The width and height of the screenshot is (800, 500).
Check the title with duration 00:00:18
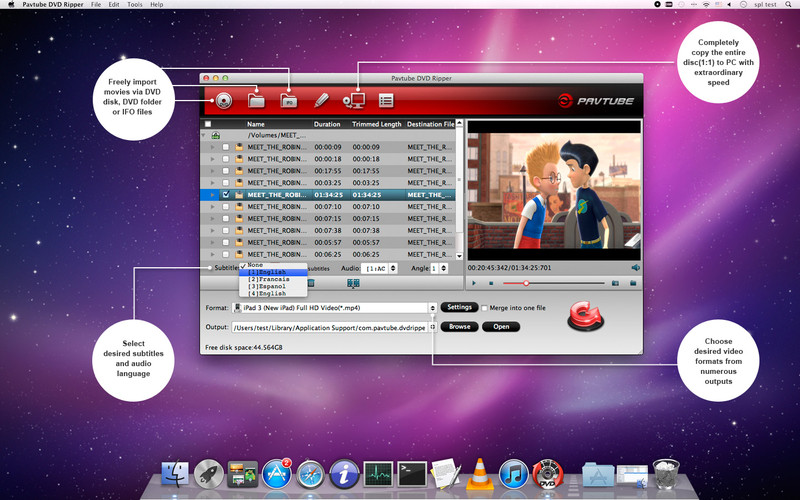(x=226, y=159)
